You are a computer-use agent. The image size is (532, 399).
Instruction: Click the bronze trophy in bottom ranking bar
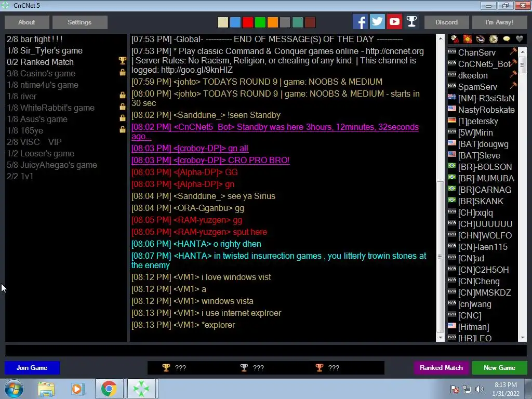(320, 367)
